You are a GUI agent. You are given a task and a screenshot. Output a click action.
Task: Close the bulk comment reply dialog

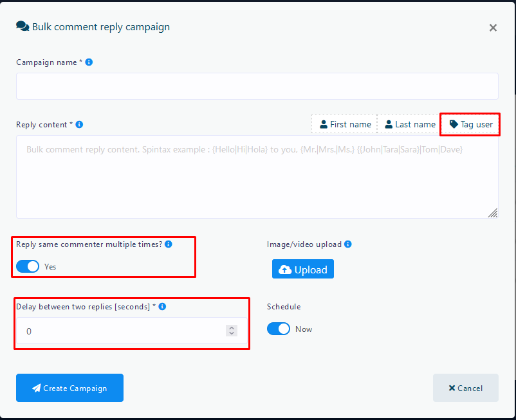tap(493, 28)
